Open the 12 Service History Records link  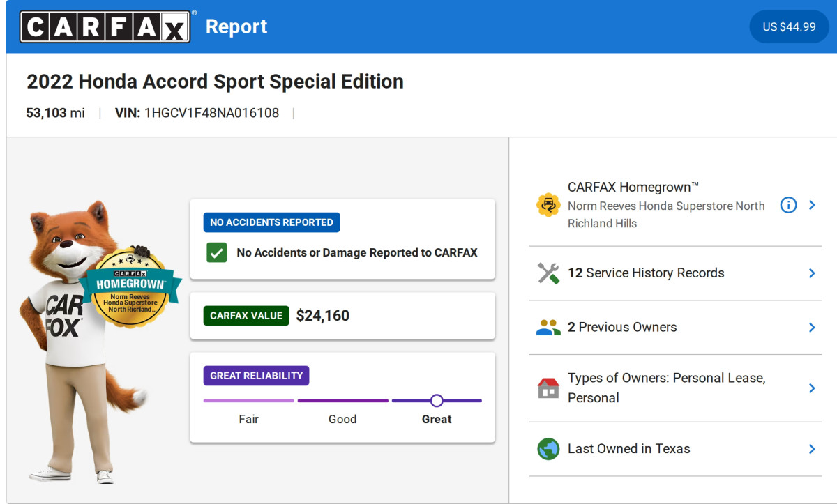click(646, 273)
